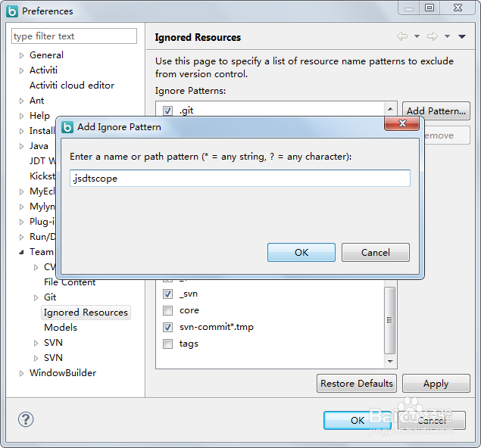Expand the Help tree node

point(21,116)
